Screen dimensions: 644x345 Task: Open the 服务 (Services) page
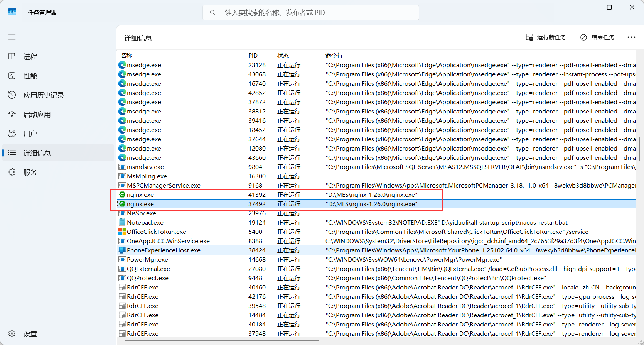(58, 172)
